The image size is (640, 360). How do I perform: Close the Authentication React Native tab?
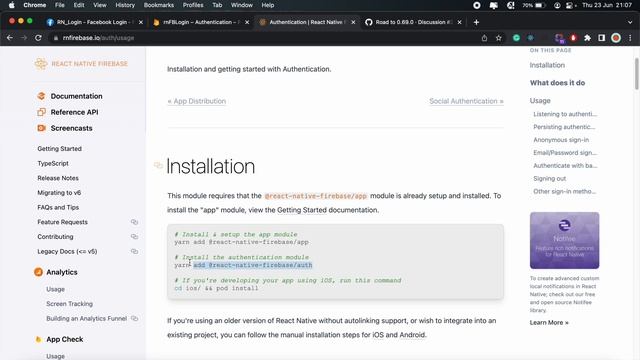coord(353,22)
